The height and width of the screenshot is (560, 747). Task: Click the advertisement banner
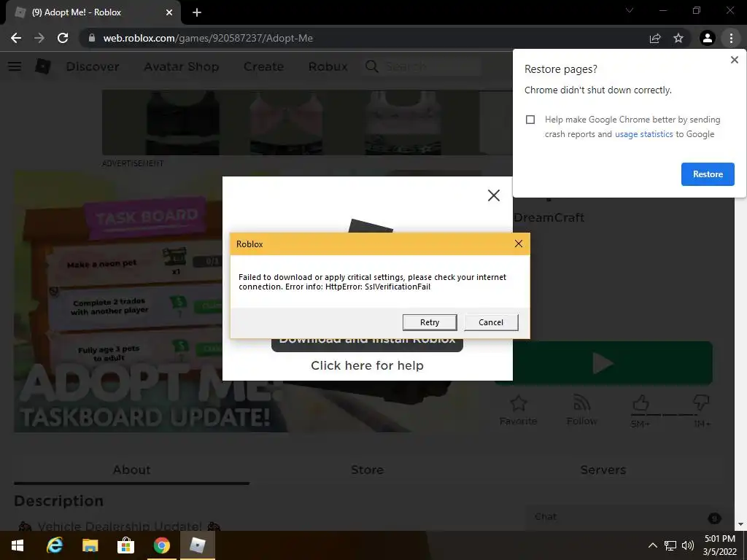pos(307,122)
